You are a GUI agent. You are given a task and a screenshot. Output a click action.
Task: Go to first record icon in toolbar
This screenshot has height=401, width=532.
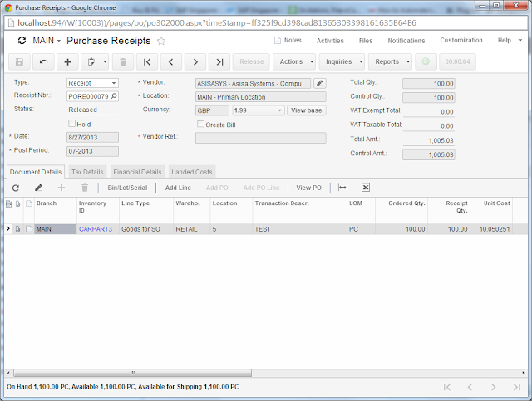[x=147, y=61]
